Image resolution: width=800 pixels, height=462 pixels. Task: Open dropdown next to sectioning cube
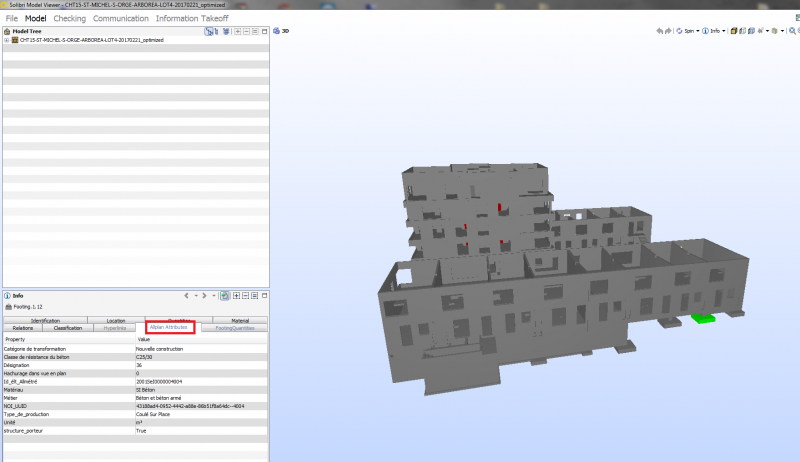(x=782, y=31)
